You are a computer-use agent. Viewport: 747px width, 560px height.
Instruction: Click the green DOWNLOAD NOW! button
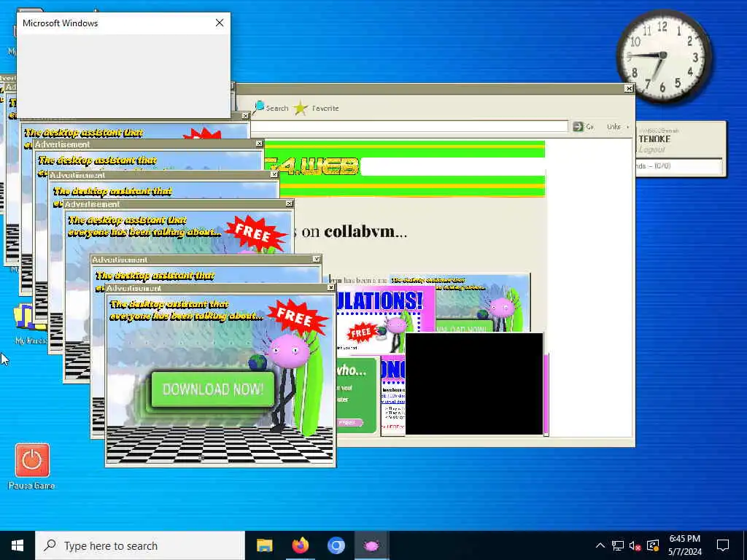[x=212, y=389]
